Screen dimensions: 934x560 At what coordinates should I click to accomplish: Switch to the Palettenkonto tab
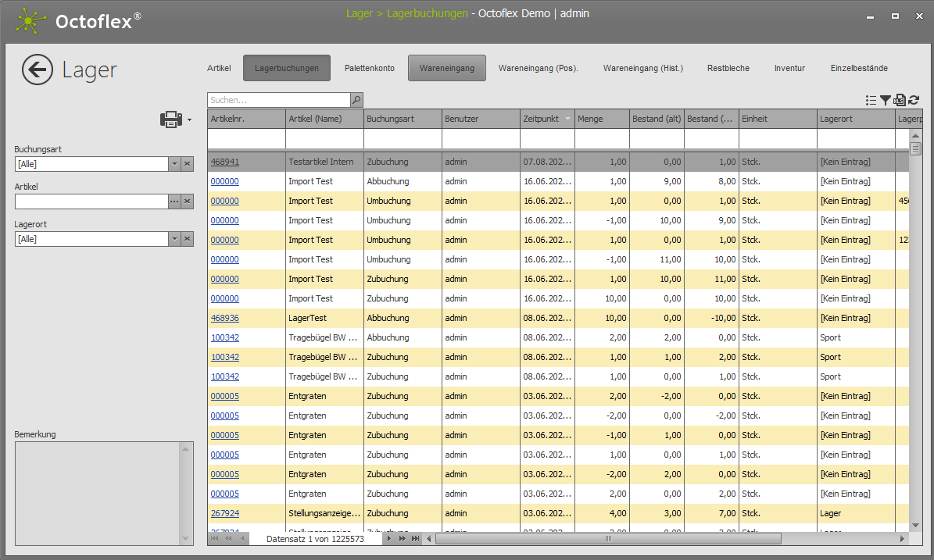coord(369,68)
